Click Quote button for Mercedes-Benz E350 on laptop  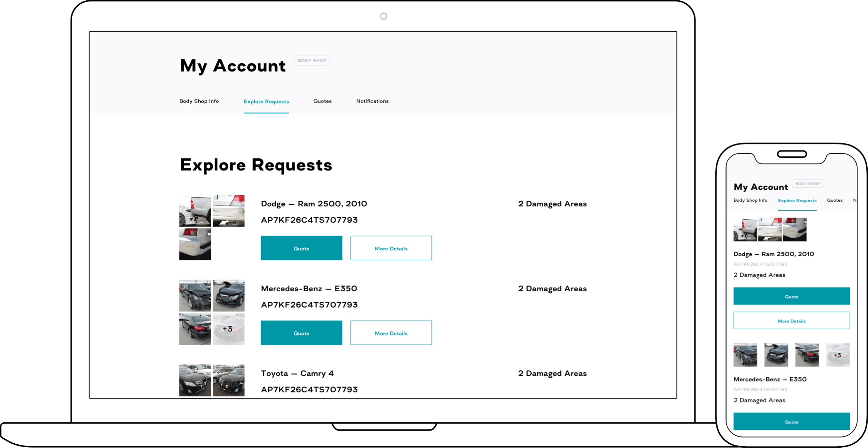pyautogui.click(x=301, y=333)
